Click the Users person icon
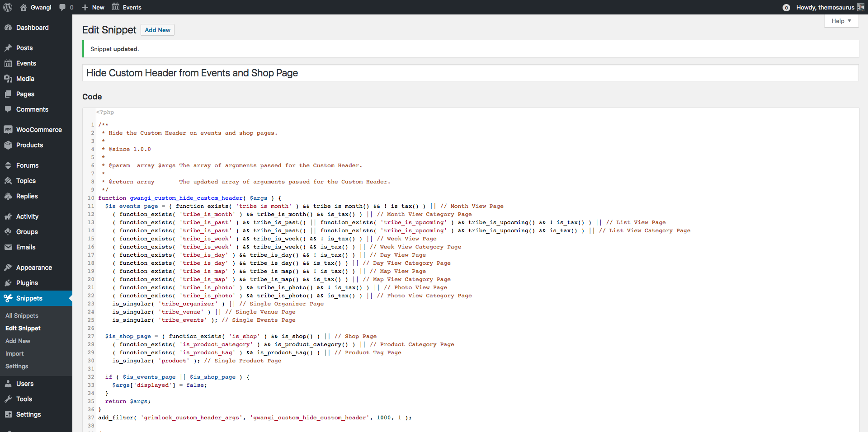This screenshot has width=868, height=432. point(8,384)
